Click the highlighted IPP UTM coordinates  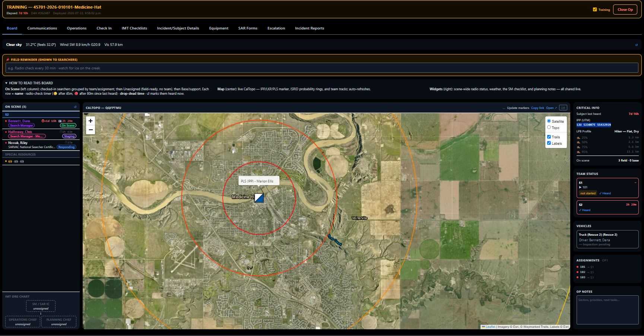pos(594,125)
